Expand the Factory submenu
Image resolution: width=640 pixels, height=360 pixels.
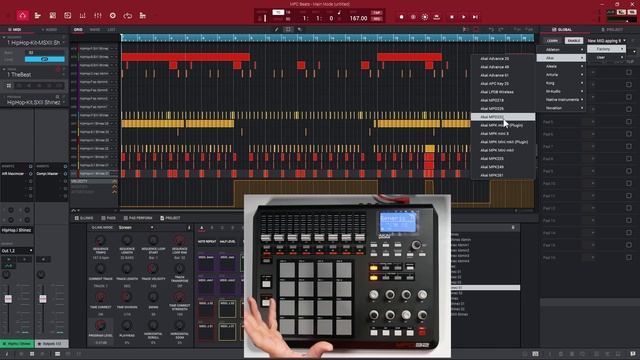tap(606, 49)
